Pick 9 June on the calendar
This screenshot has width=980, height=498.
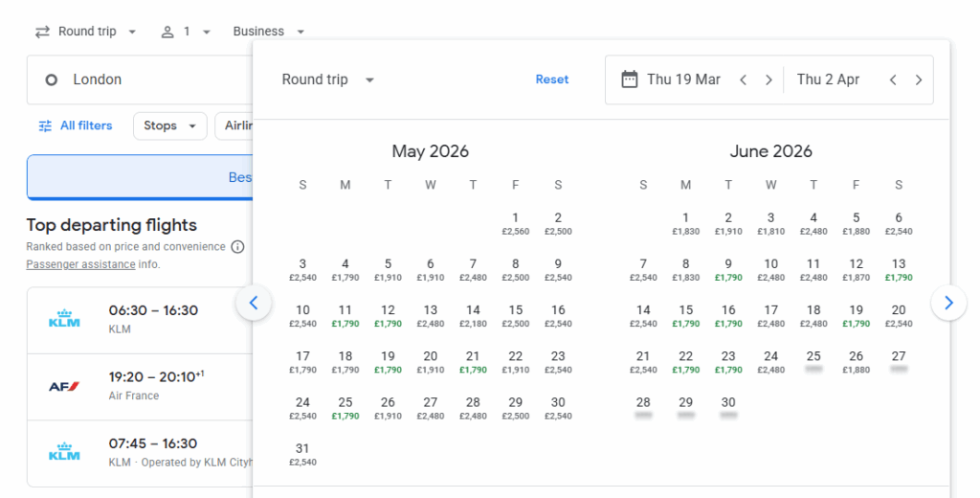(x=728, y=270)
